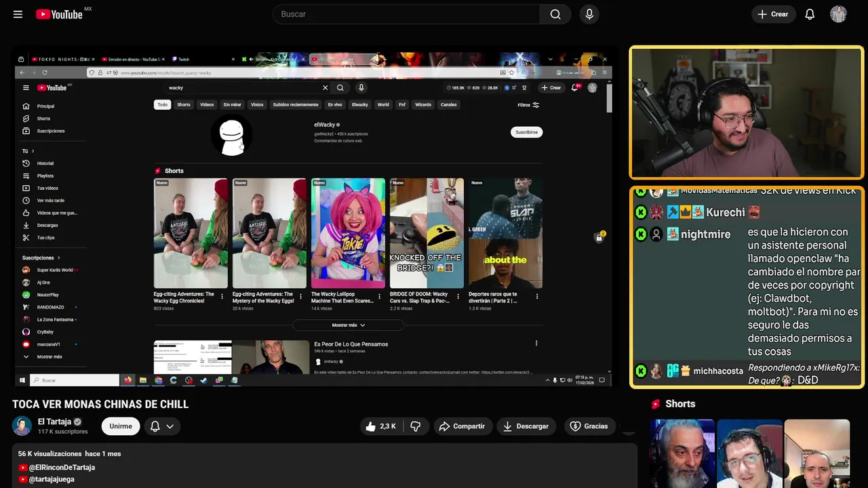
Task: Open the third, rightmost Shorts thumbnail
Action: pos(816,453)
